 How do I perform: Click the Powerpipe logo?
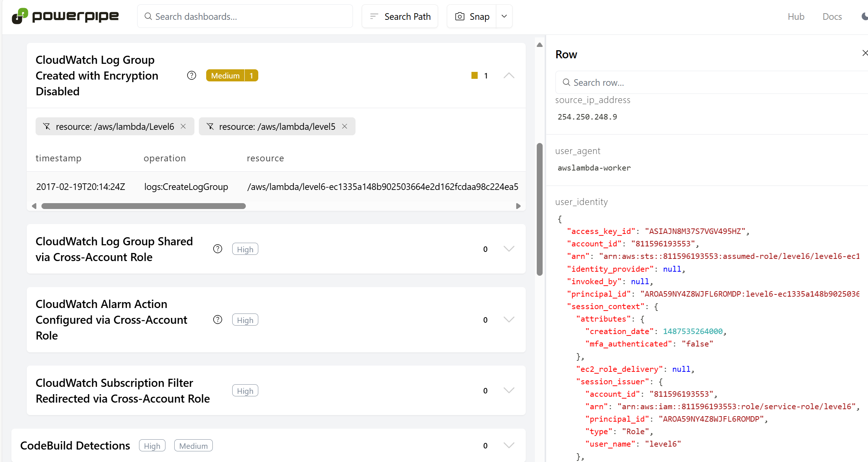(x=65, y=16)
